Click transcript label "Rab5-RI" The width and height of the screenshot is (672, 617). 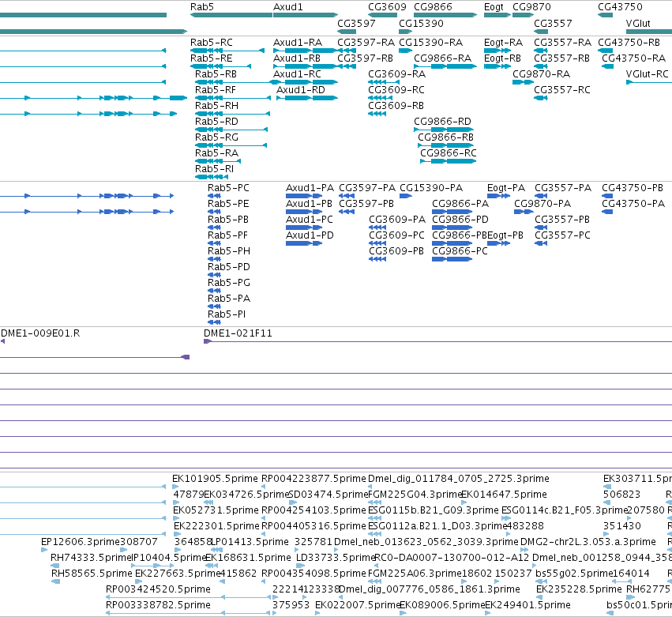[x=214, y=169]
